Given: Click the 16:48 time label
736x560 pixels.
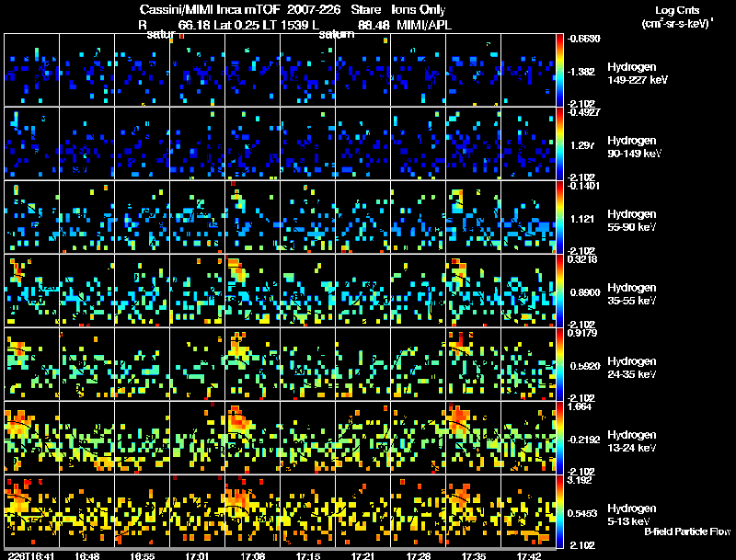Looking at the screenshot, I should tap(86, 555).
